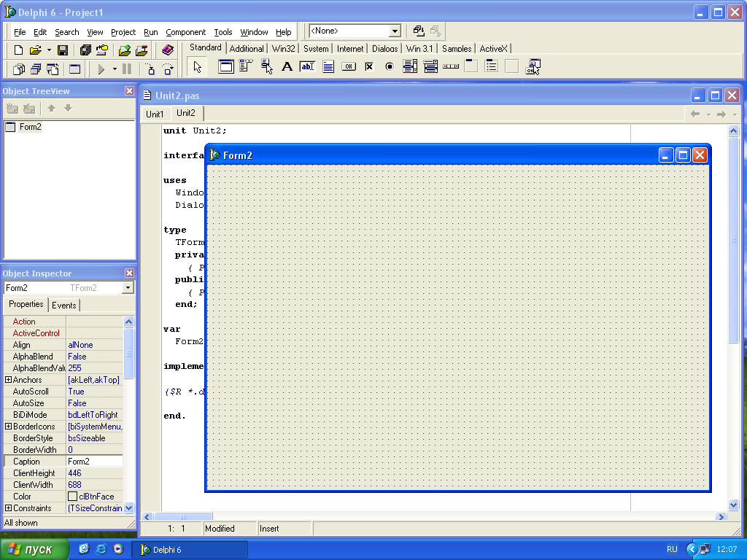The width and height of the screenshot is (747, 560).
Task: Click the New Form toolbar icon
Action: pos(75,69)
